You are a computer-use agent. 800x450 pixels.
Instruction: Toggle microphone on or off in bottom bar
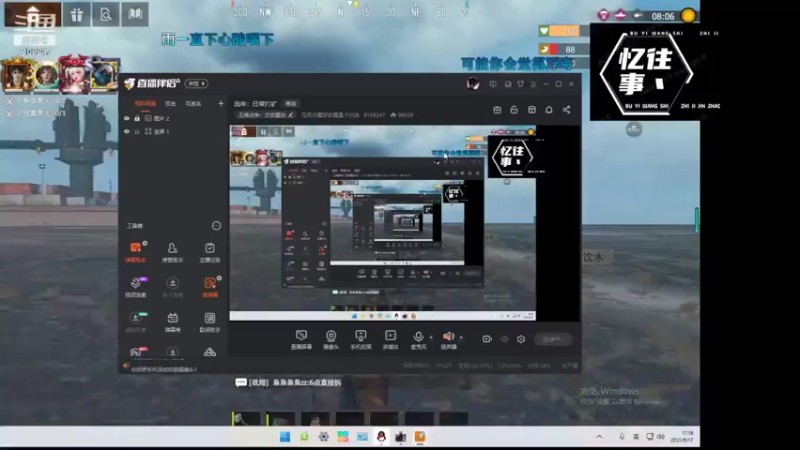pos(418,339)
